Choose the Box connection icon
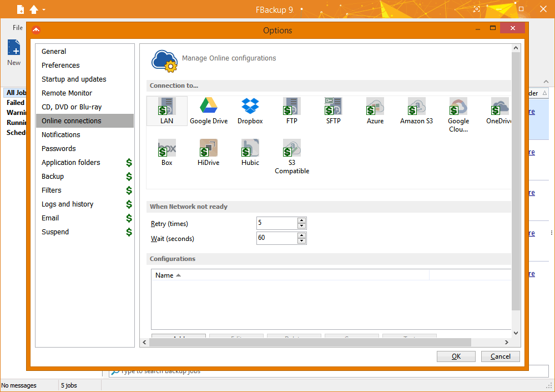Viewport: 555px width, 392px height. [167, 153]
